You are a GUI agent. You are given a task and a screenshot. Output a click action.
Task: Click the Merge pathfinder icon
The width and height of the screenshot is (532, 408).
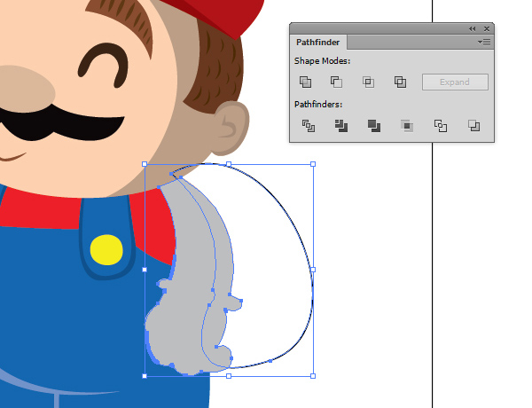pos(374,126)
